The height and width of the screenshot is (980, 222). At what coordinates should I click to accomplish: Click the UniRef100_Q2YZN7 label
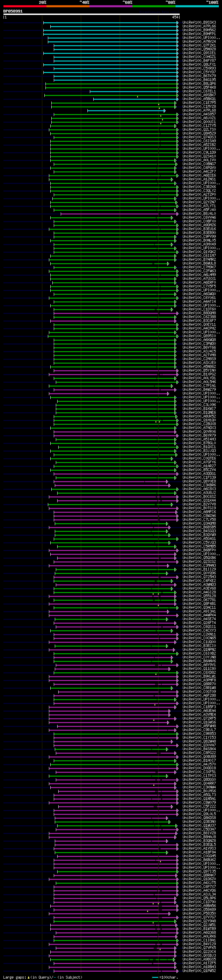click(x=199, y=202)
